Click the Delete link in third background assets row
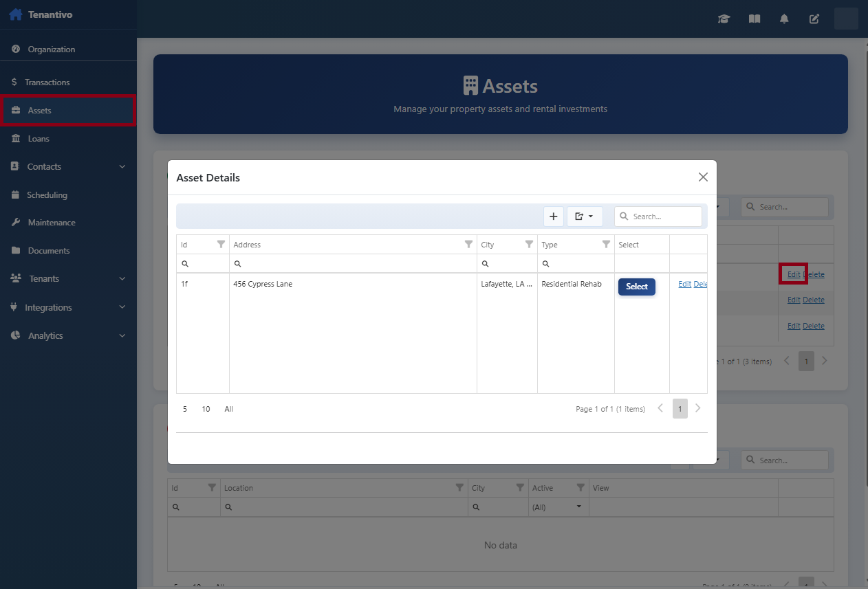 click(814, 326)
